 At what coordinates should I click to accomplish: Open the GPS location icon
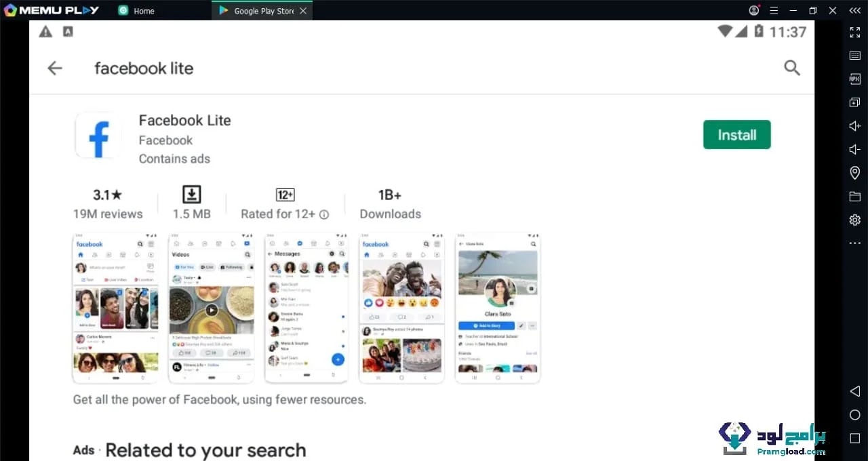tap(855, 173)
